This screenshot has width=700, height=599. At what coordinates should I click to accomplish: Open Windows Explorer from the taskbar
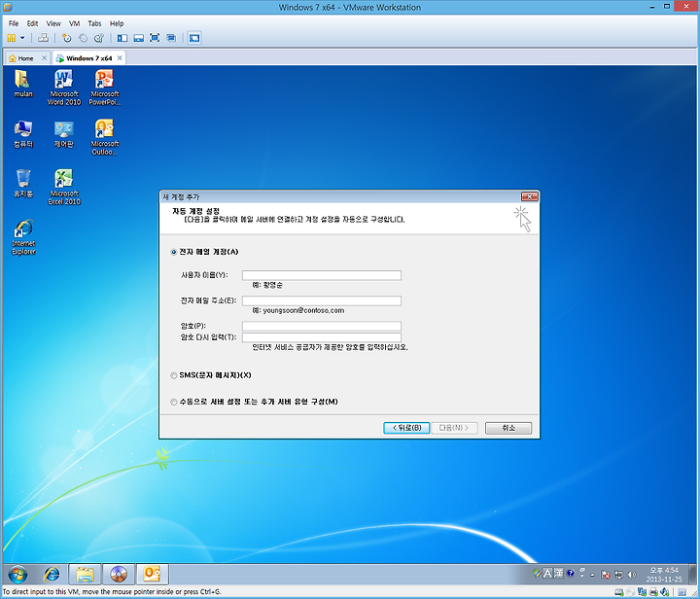click(85, 575)
